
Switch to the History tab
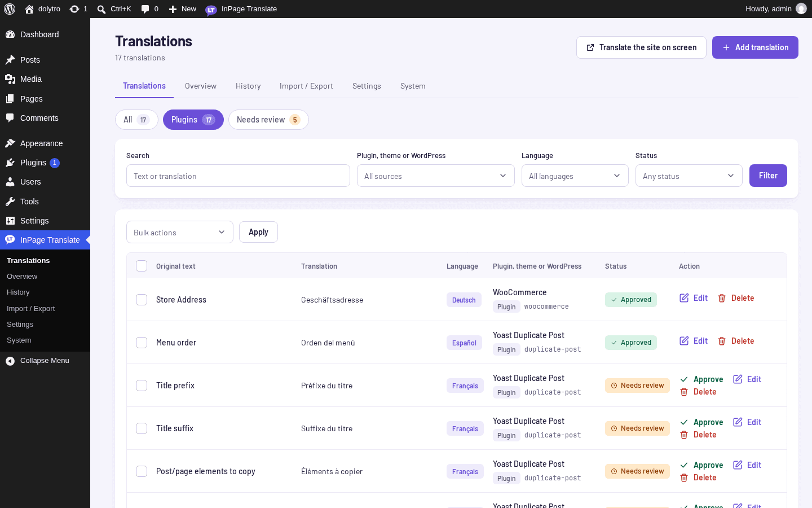click(248, 86)
